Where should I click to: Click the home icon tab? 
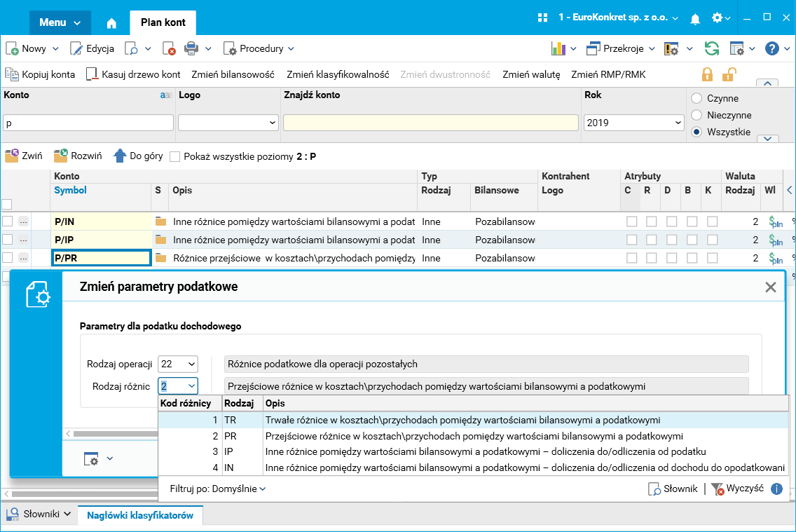coord(111,22)
